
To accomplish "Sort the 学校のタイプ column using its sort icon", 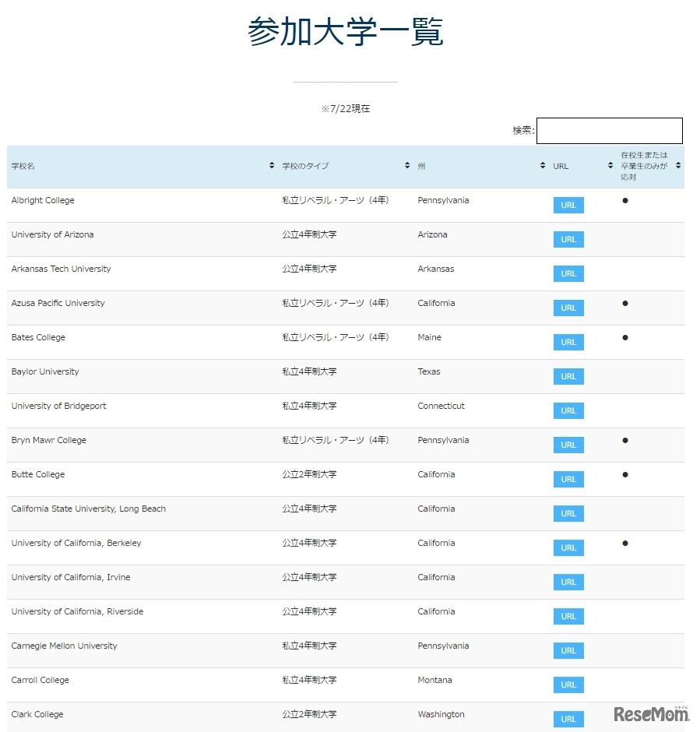I will point(406,165).
